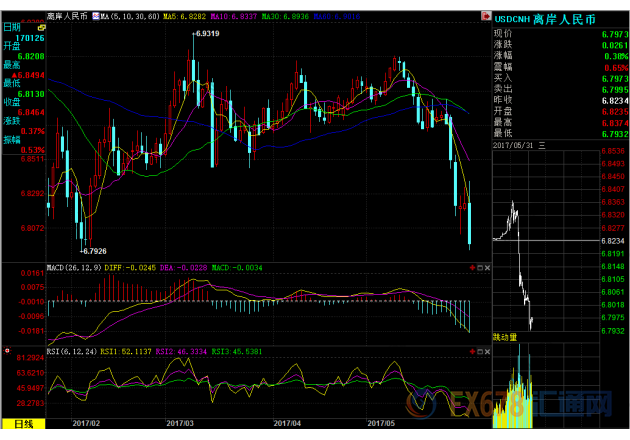The image size is (630, 440).
Task: Maximize the RSI indicator panel
Action: (x=480, y=352)
